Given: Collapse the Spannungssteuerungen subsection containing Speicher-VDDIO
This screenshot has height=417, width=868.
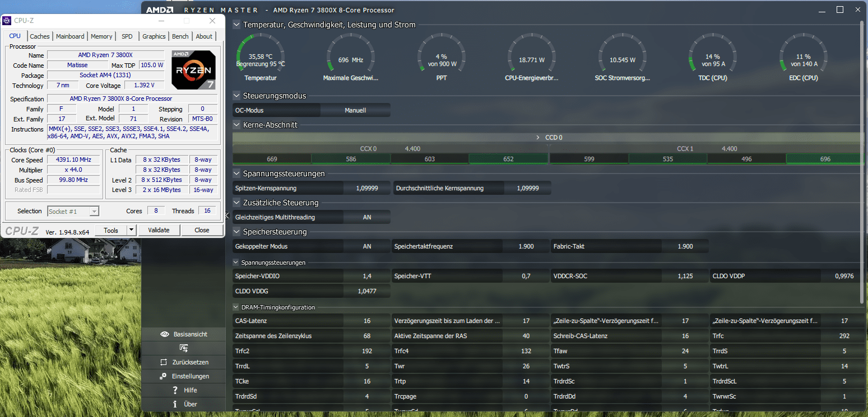Looking at the screenshot, I should click(x=235, y=262).
